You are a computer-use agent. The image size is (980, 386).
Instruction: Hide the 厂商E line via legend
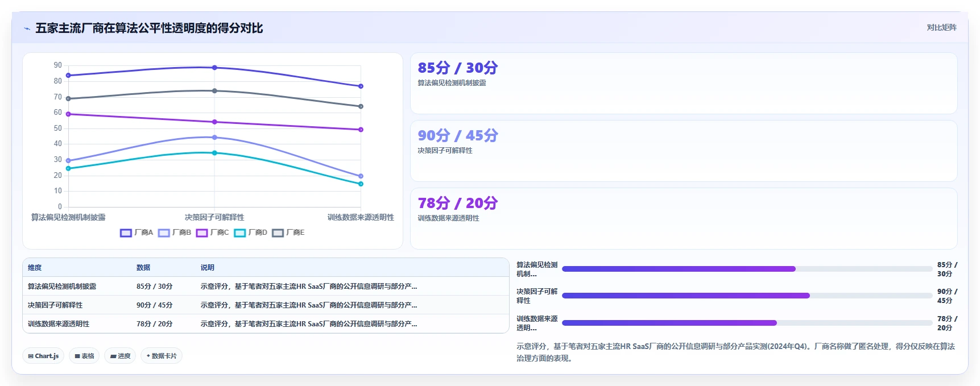coord(288,233)
